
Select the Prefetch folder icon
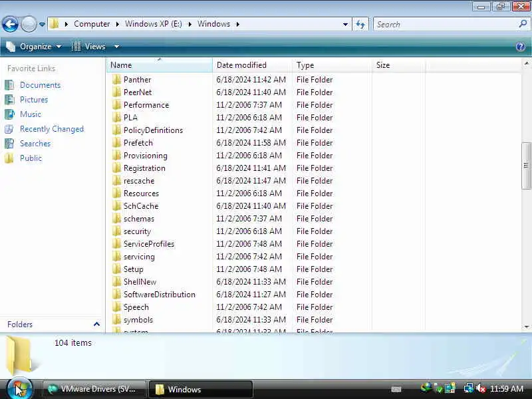(117, 142)
